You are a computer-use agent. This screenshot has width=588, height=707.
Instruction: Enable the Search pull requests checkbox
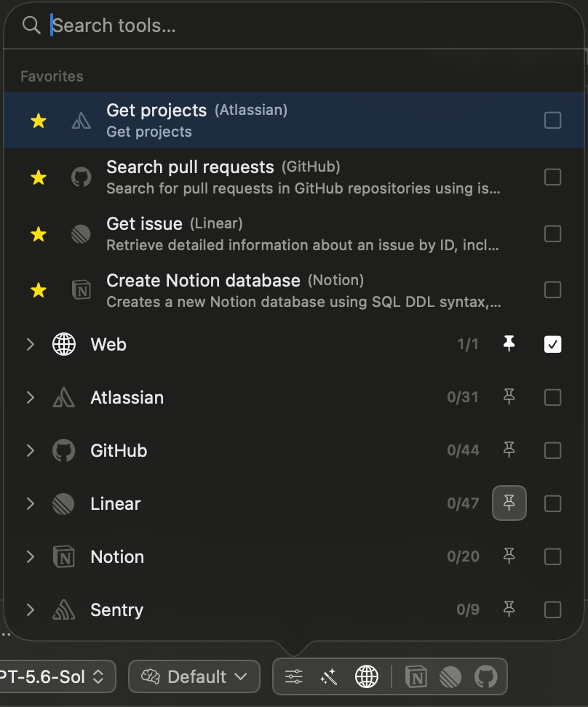click(553, 177)
